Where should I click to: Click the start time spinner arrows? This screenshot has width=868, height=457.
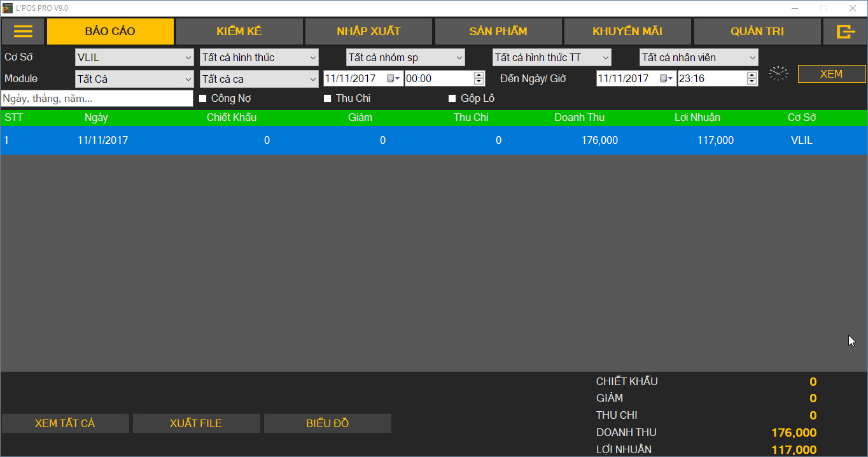pos(479,78)
